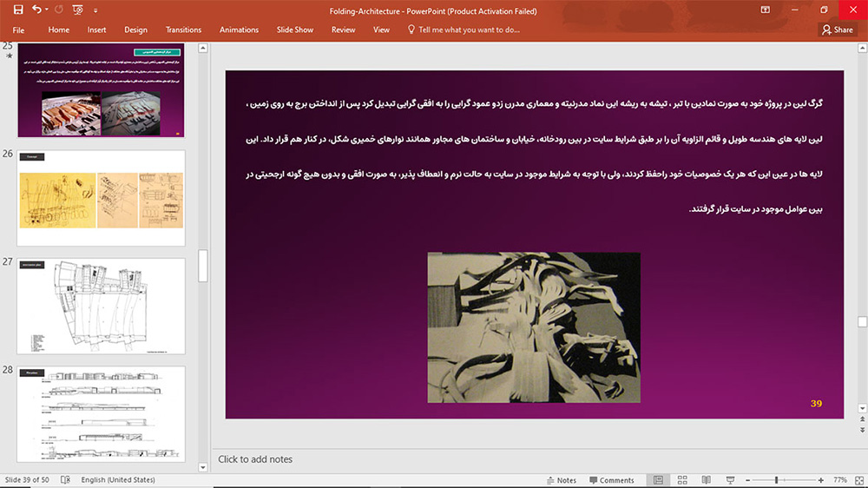Click the Fit slide to window icon
The width and height of the screenshot is (868, 488).
click(859, 480)
